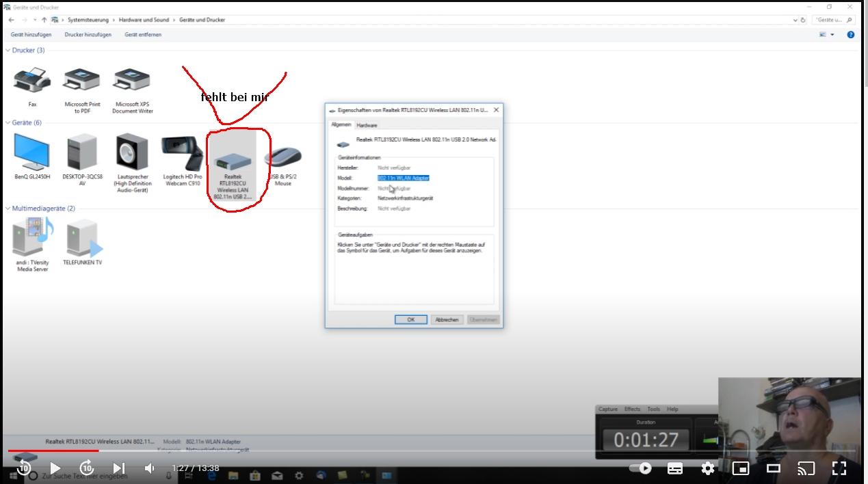Open view options dropdown arrow
The height and width of the screenshot is (484, 868).
(x=832, y=34)
